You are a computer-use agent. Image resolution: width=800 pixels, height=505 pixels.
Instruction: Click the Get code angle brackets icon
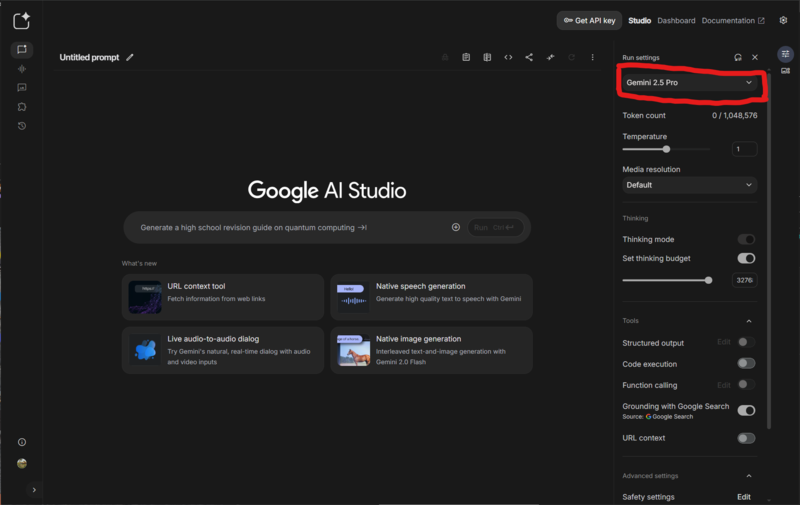pyautogui.click(x=508, y=57)
